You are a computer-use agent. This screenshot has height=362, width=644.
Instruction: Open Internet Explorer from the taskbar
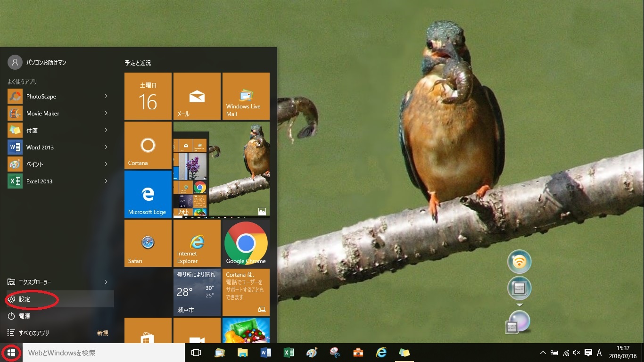(381, 353)
